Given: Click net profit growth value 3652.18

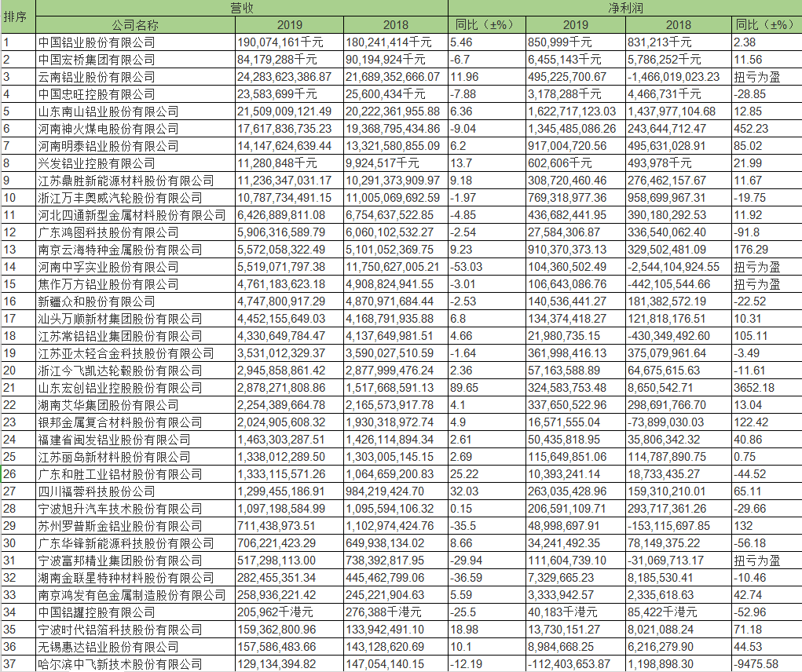Looking at the screenshot, I should tap(767, 388).
